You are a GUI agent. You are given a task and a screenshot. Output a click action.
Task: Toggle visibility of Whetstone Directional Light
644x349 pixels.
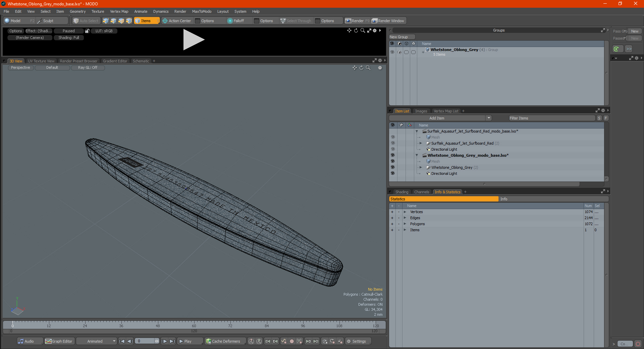click(392, 173)
